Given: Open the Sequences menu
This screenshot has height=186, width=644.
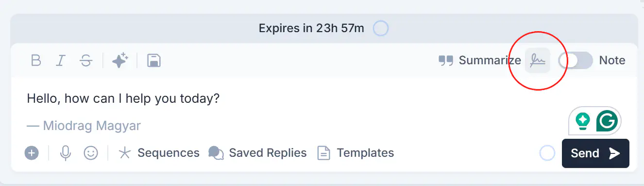Looking at the screenshot, I should [x=159, y=153].
